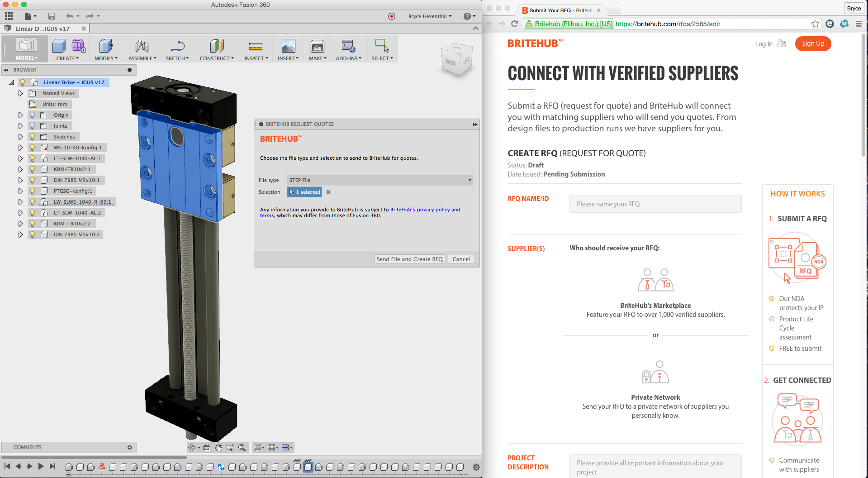Click the browser bookmark star icon

tap(815, 24)
